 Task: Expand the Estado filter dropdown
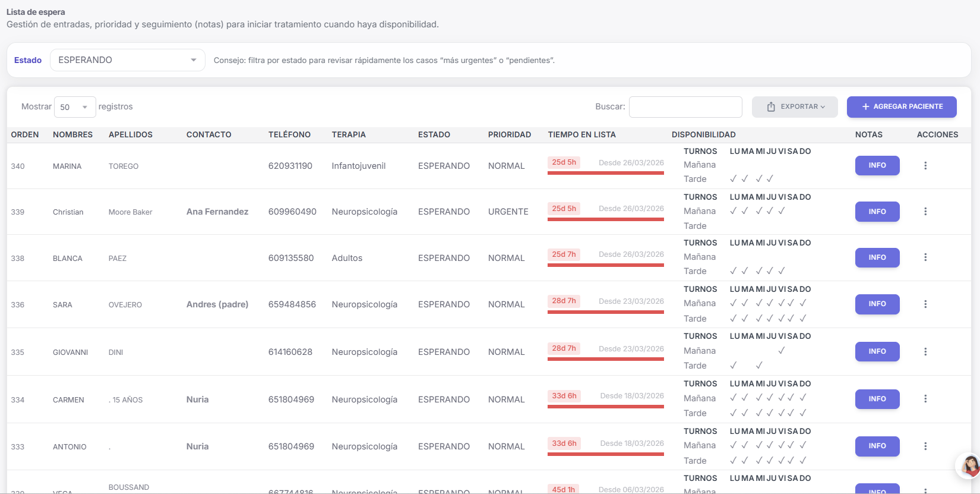(127, 60)
